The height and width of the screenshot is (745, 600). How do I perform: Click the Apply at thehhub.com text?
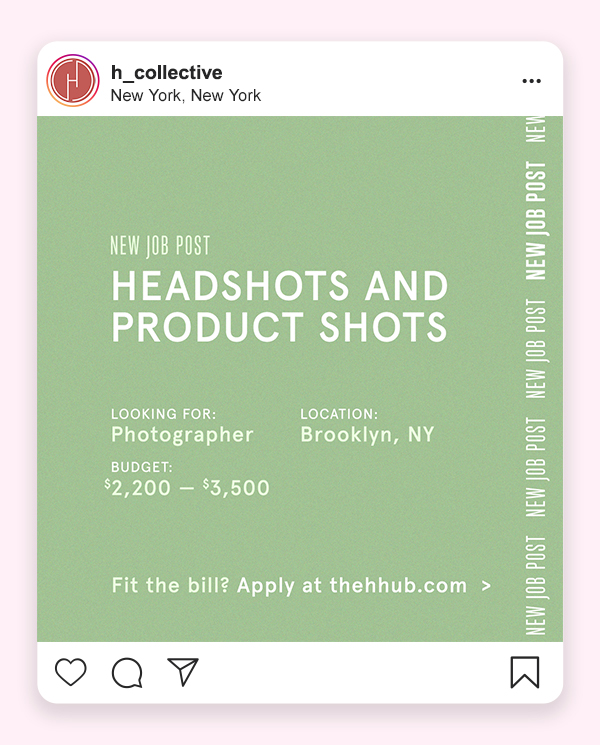pos(352,585)
